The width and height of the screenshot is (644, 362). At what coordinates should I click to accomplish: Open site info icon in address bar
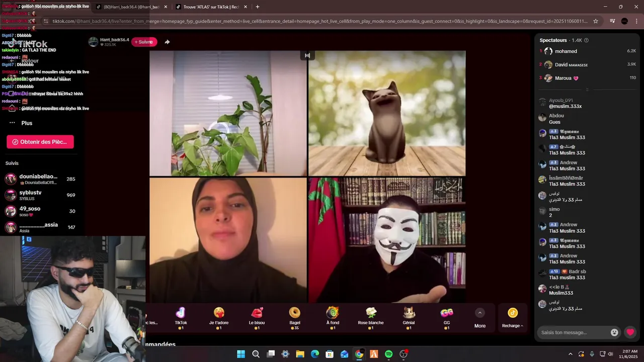(46, 21)
